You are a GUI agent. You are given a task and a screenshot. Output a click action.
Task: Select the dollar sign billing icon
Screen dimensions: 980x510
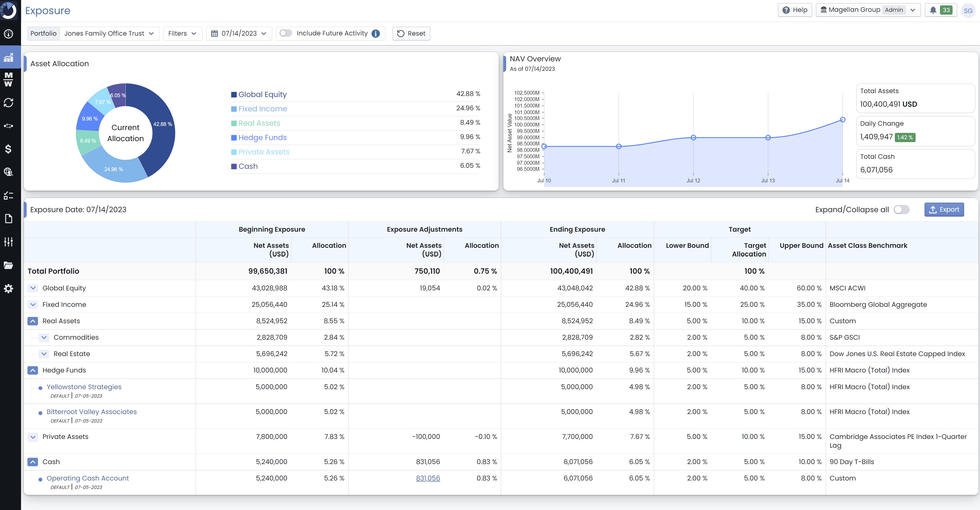8,149
